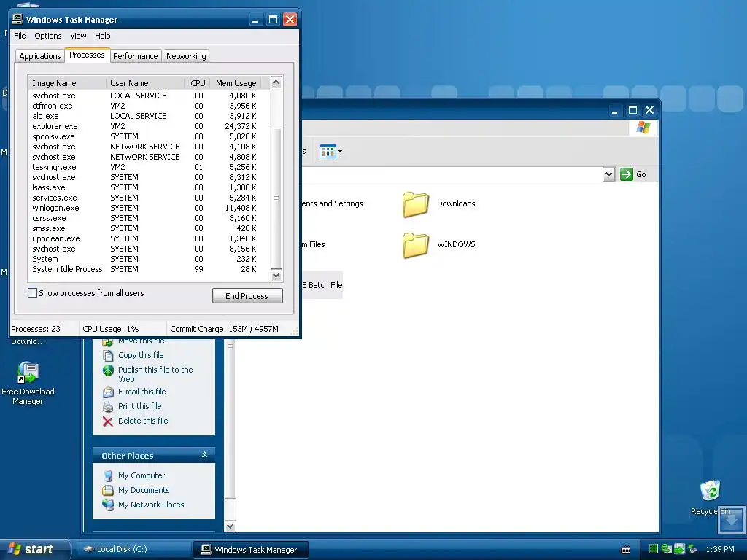
Task: Select the taskmgr.exe process row
Action: click(149, 167)
